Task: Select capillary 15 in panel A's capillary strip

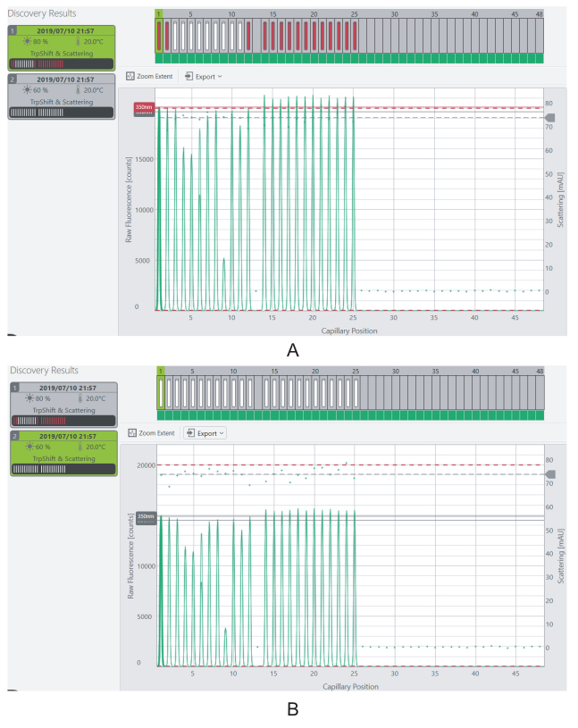Action: tap(273, 36)
